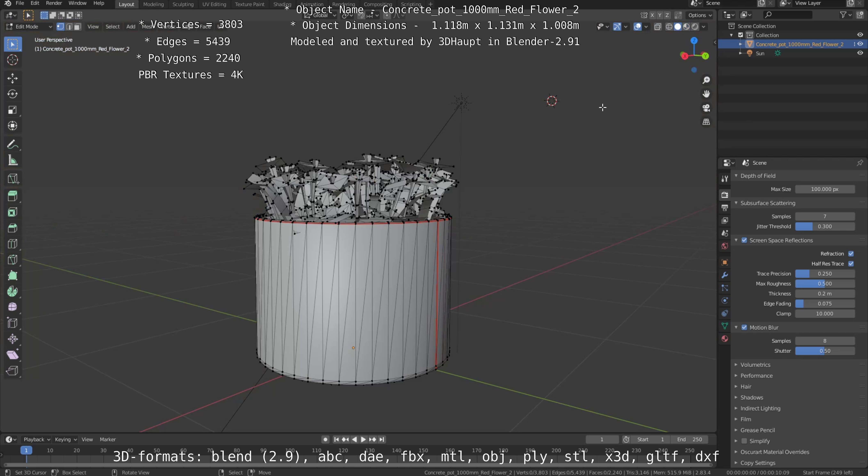The height and width of the screenshot is (476, 868).
Task: Click the pan view hand icon
Action: (x=706, y=94)
